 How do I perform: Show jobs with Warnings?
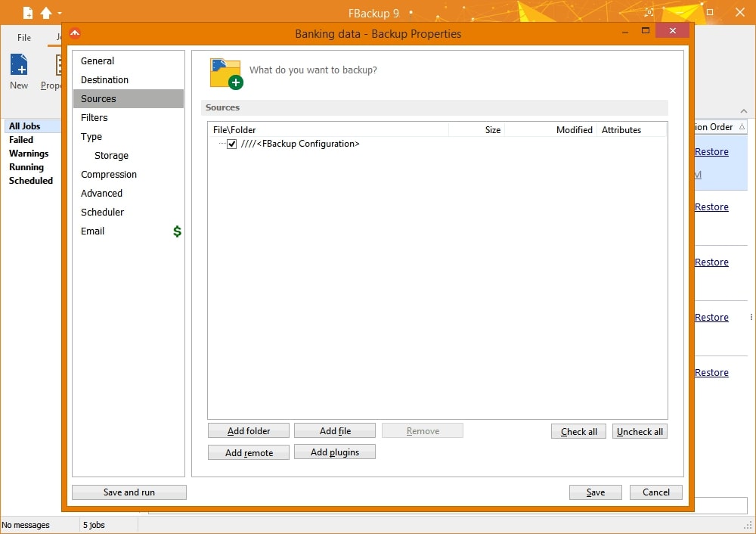(x=29, y=153)
